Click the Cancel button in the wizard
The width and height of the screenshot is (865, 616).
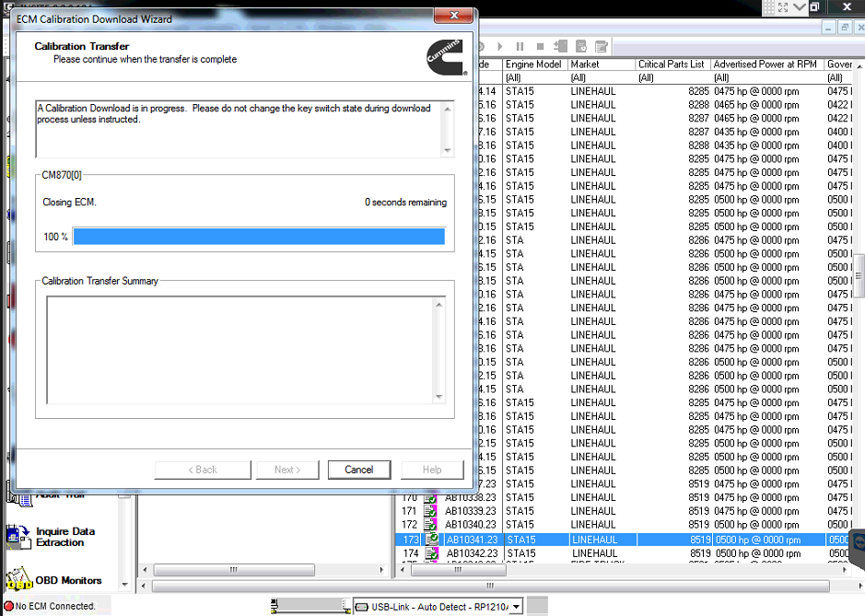point(359,470)
